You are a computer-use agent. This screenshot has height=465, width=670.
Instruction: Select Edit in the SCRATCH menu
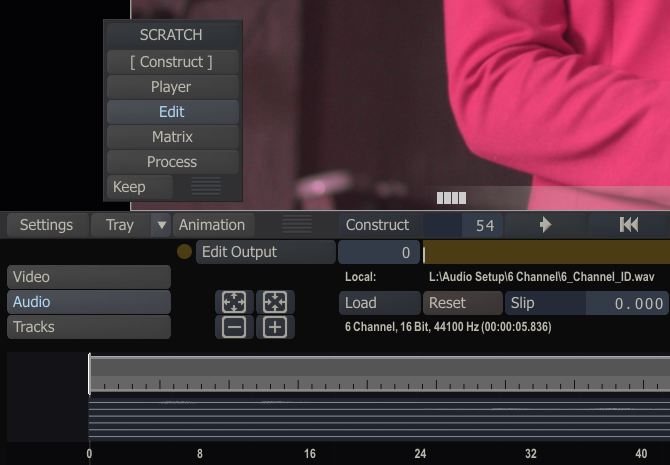click(172, 112)
